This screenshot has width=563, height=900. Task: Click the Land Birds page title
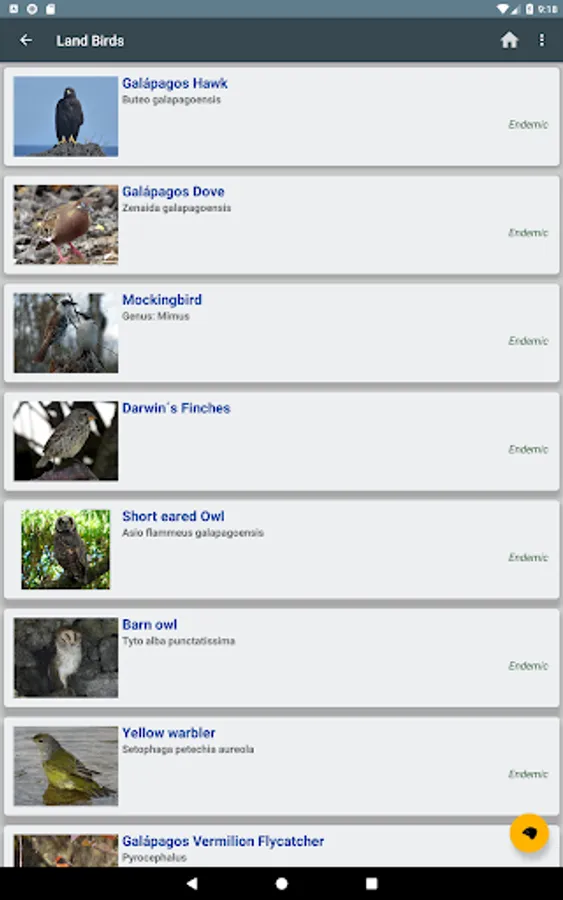[90, 41]
